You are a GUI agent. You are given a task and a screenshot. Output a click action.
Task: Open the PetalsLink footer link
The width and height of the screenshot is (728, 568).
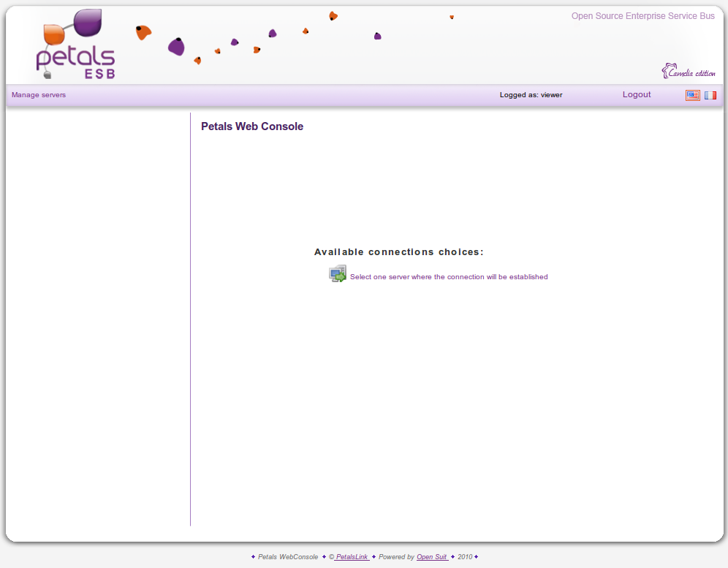click(x=352, y=557)
